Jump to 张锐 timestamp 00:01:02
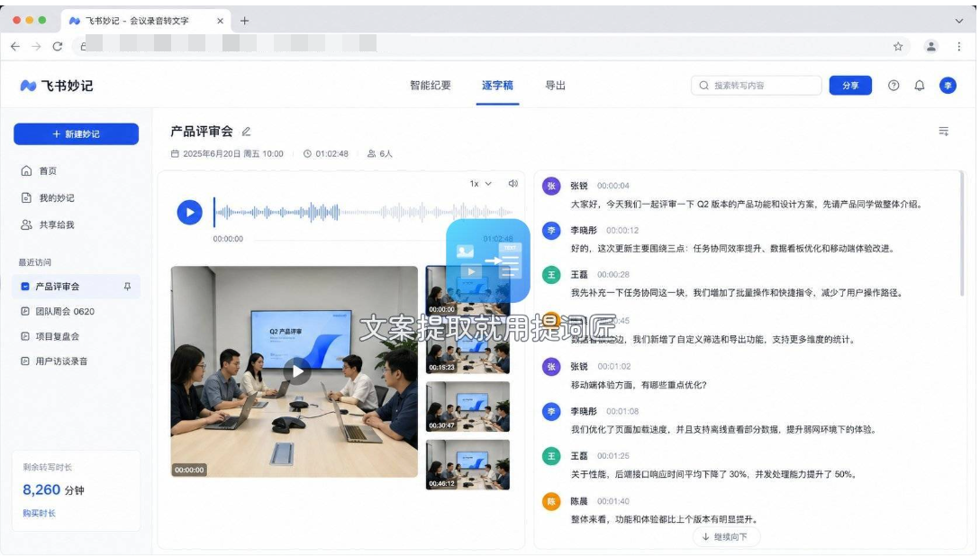The image size is (980, 558). 613,367
